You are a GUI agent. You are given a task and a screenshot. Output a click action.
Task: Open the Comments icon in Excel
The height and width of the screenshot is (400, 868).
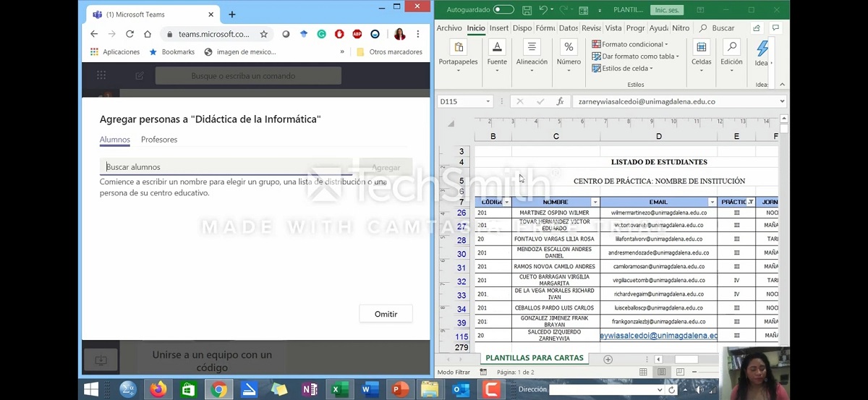click(x=775, y=28)
